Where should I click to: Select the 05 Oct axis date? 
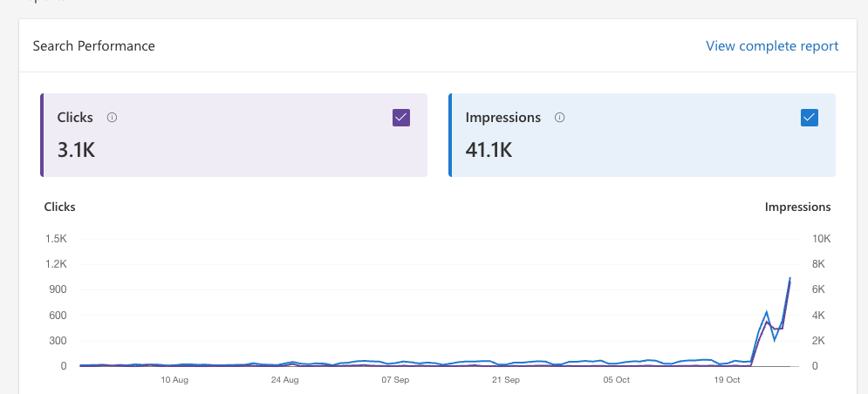point(616,380)
